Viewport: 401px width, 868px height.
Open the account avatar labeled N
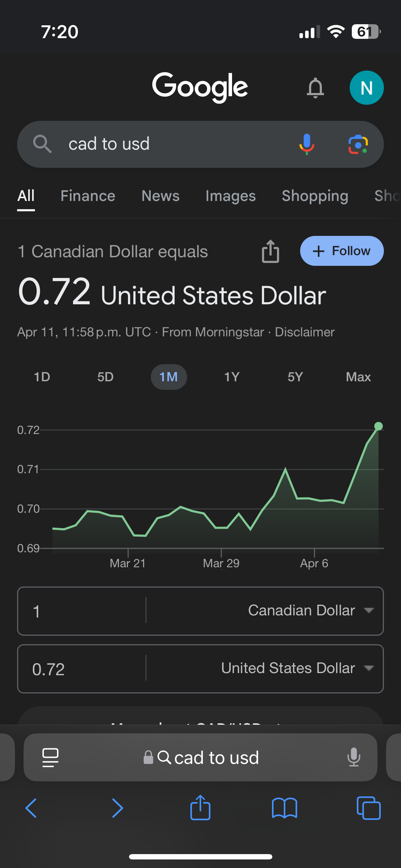366,88
